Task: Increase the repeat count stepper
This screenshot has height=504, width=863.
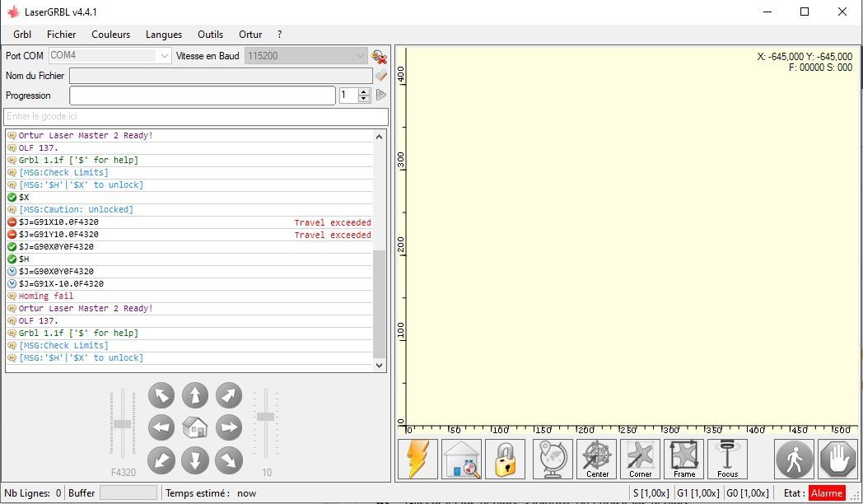Action: (364, 92)
